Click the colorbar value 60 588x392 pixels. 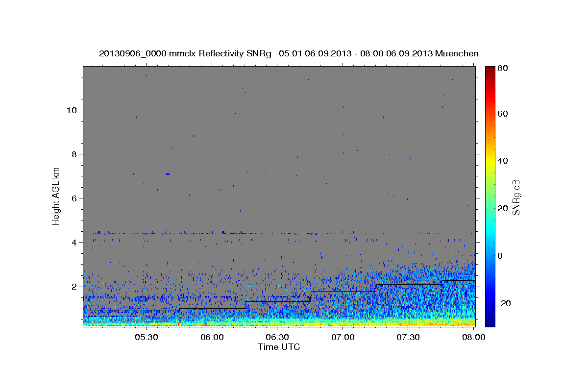point(504,114)
